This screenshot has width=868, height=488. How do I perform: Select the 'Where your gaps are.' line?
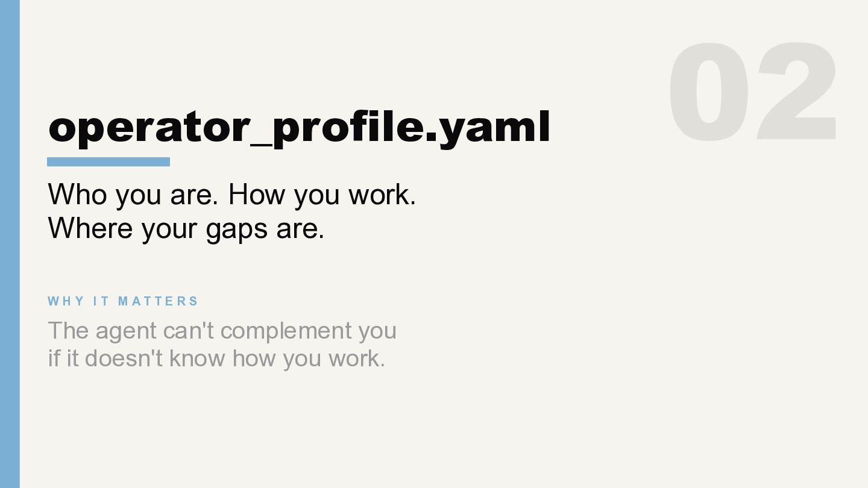pyautogui.click(x=186, y=228)
